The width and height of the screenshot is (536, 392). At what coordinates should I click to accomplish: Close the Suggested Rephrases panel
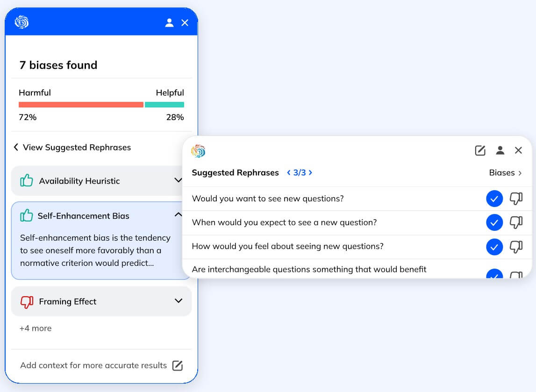pyautogui.click(x=518, y=150)
